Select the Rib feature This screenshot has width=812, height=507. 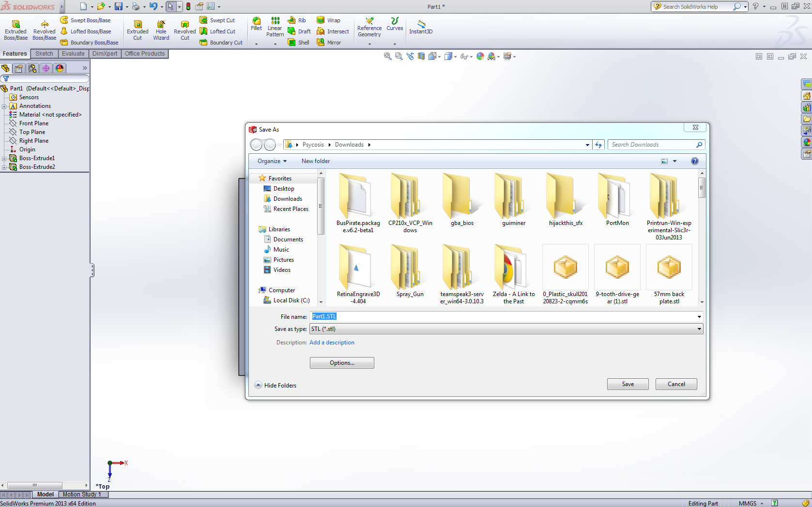tap(297, 20)
